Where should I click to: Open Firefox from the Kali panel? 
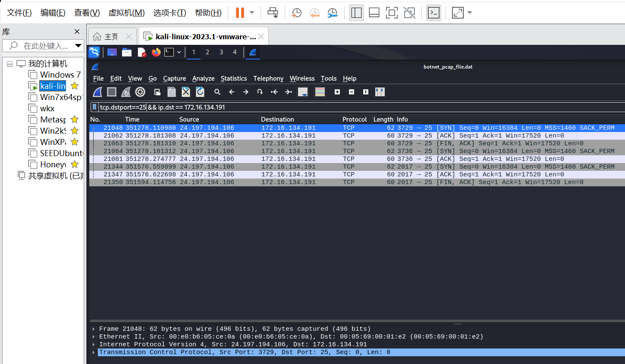pos(156,52)
